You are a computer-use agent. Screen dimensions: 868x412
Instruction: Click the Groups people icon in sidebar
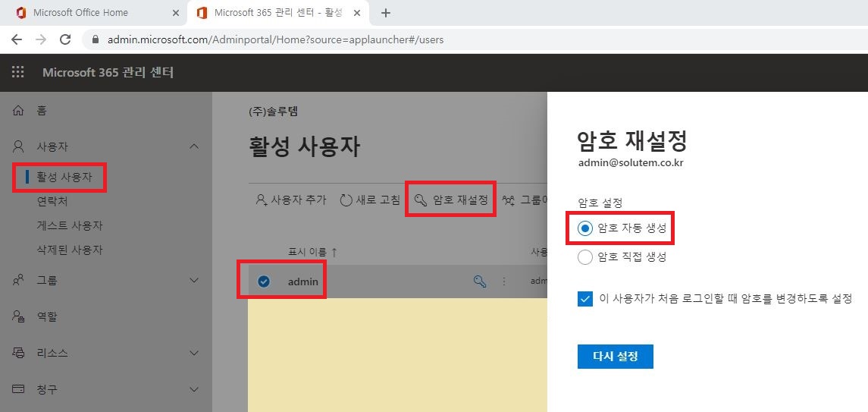[x=18, y=280]
